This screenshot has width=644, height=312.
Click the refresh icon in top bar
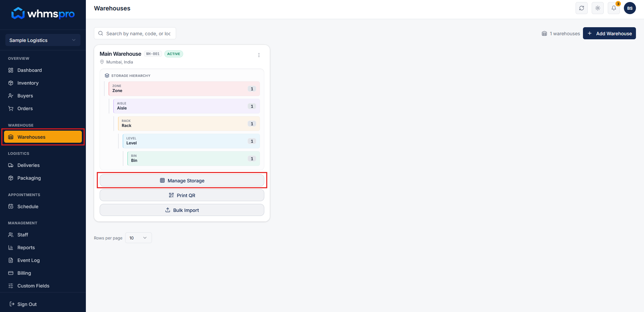click(x=582, y=8)
